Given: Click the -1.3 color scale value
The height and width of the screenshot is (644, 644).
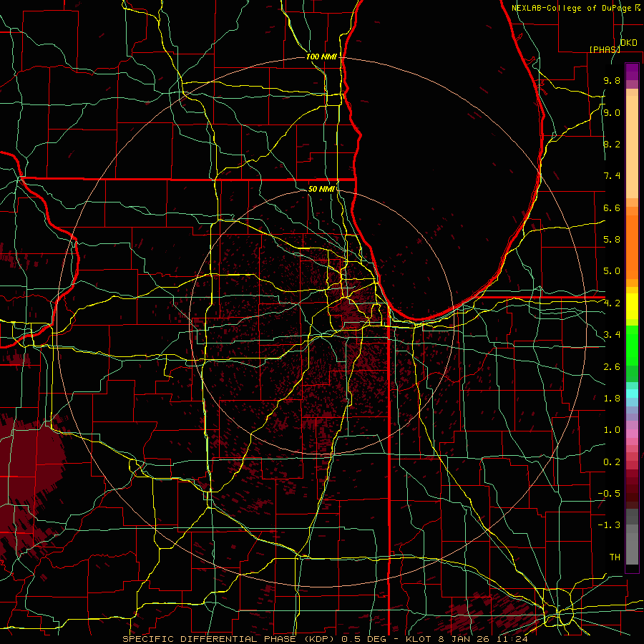Looking at the screenshot, I should (x=609, y=525).
